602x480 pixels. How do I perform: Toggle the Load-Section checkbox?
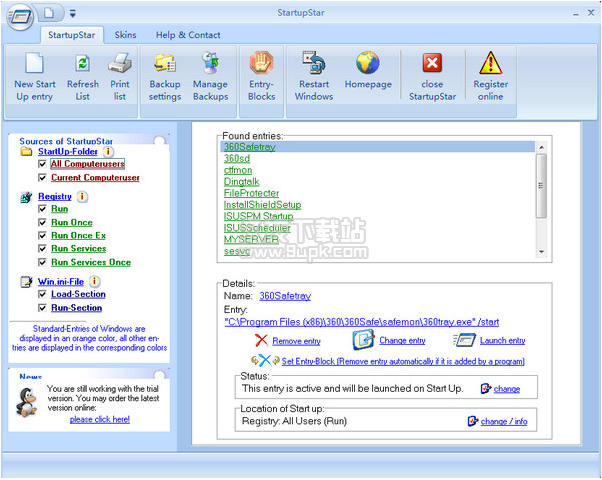[x=42, y=294]
